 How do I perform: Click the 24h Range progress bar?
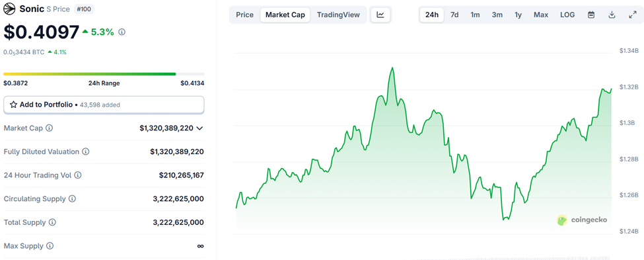coord(104,74)
